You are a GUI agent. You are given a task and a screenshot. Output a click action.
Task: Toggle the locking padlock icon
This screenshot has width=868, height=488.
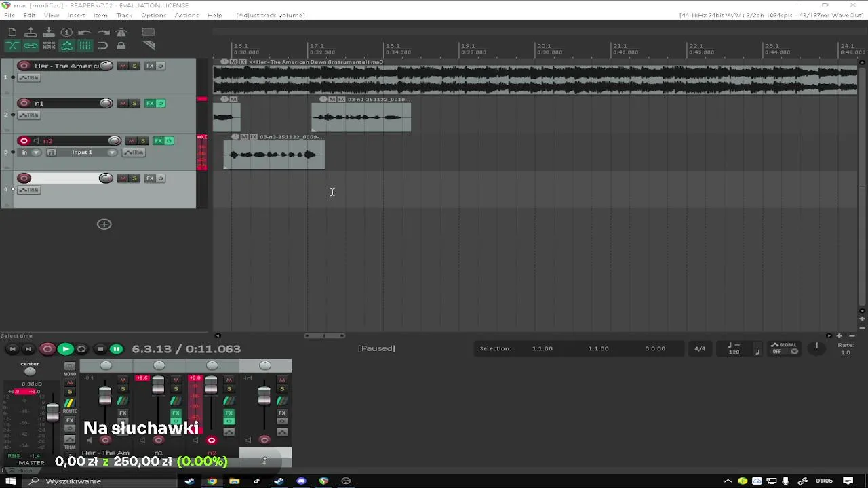121,46
